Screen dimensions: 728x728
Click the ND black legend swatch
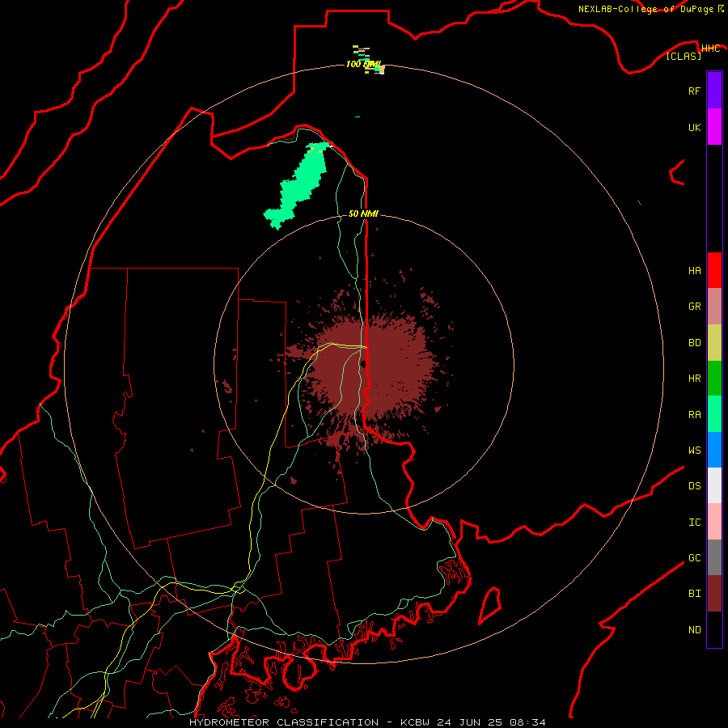(714, 629)
